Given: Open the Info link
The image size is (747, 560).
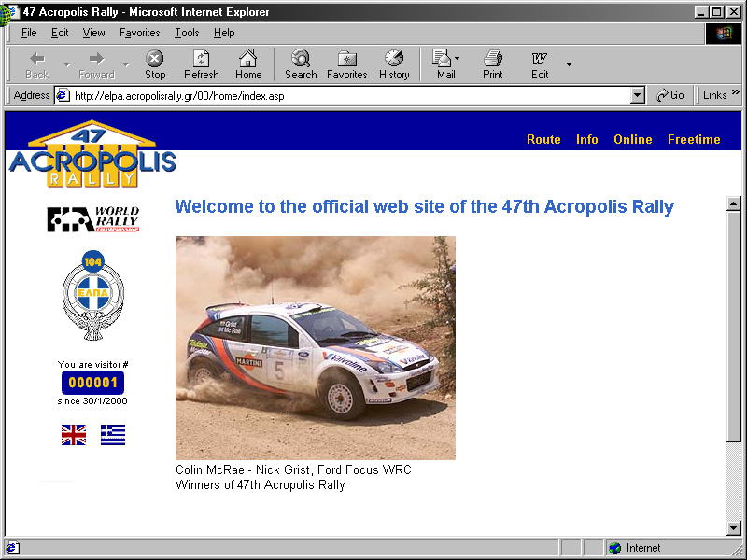Looking at the screenshot, I should pos(587,139).
